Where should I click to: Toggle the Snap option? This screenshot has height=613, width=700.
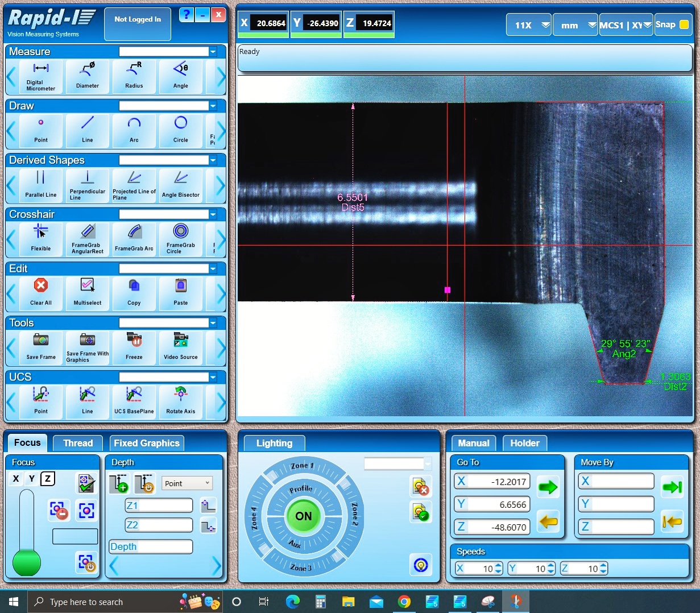point(672,24)
